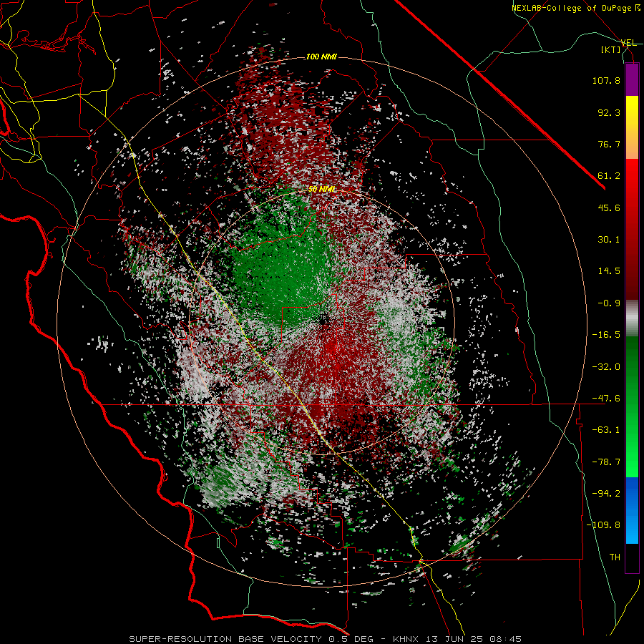Click the 14.5 velocity legend value

(609, 271)
